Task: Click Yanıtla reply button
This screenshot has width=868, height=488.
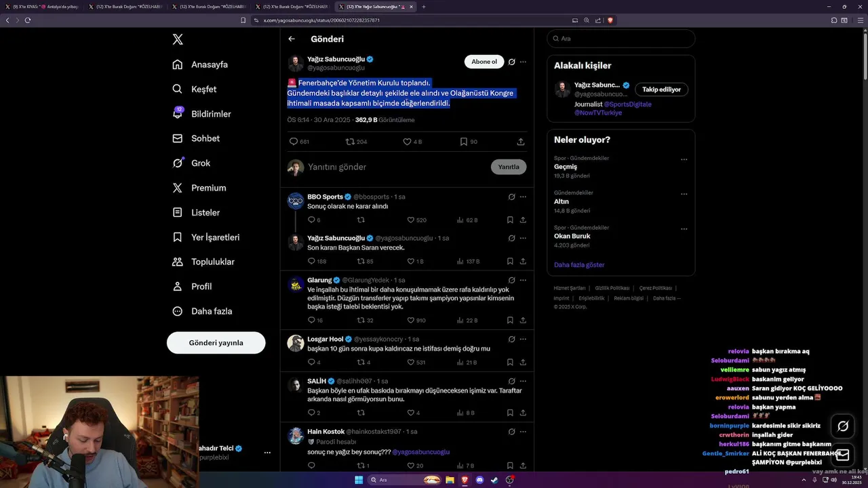Action: [x=509, y=167]
